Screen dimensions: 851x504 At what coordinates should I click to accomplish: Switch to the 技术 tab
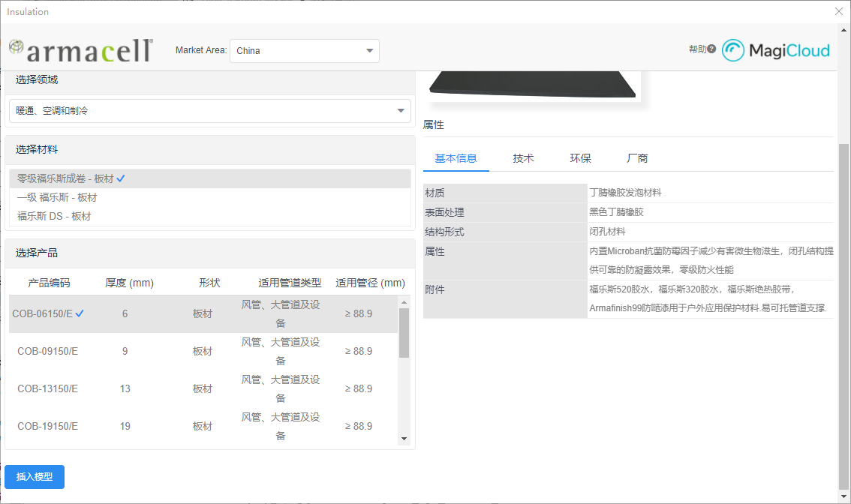523,158
